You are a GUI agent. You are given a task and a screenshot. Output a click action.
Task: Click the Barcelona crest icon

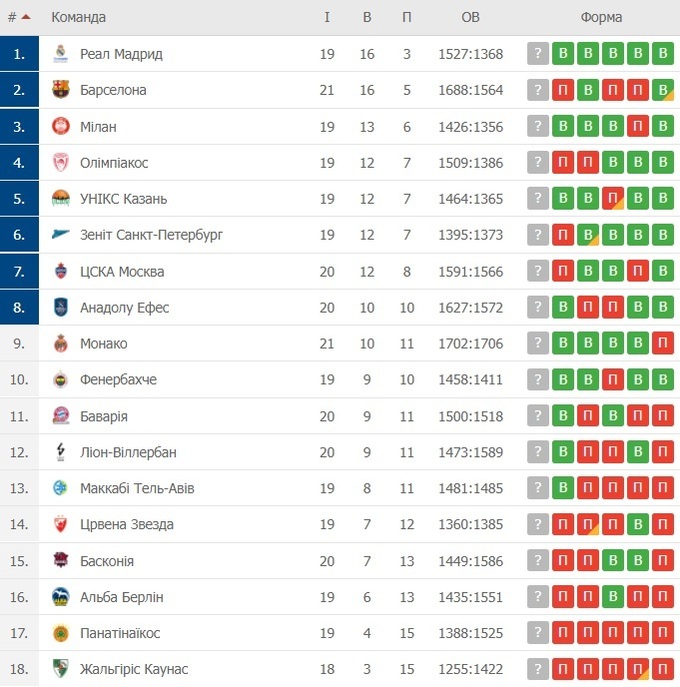(60, 90)
